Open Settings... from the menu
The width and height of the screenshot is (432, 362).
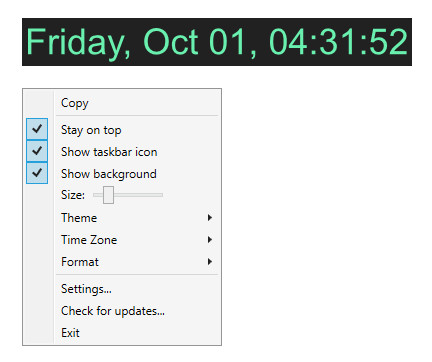(86, 289)
